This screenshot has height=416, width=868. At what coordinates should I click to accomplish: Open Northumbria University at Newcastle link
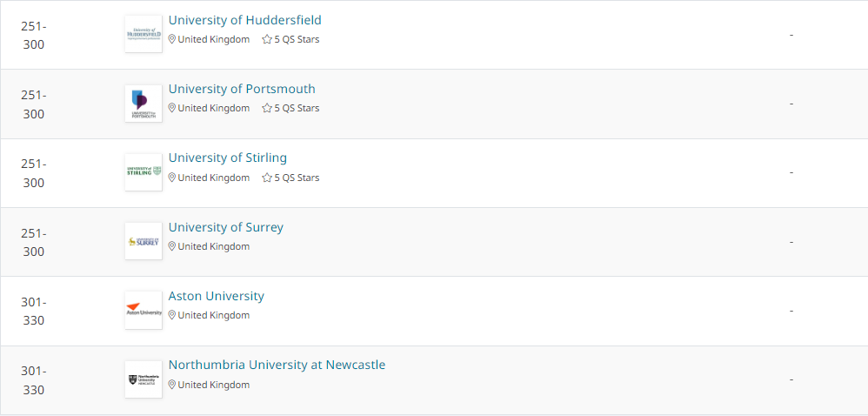pyautogui.click(x=277, y=365)
